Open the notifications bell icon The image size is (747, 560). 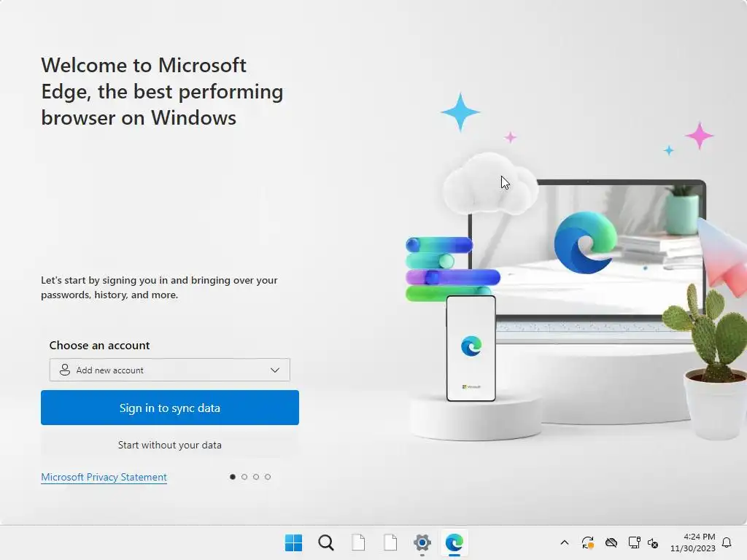point(727,542)
